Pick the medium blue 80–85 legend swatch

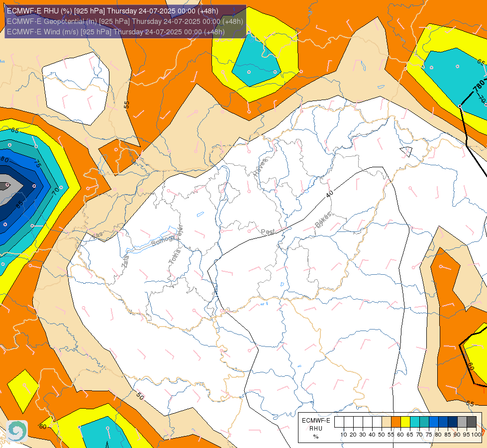pyautogui.click(x=443, y=422)
